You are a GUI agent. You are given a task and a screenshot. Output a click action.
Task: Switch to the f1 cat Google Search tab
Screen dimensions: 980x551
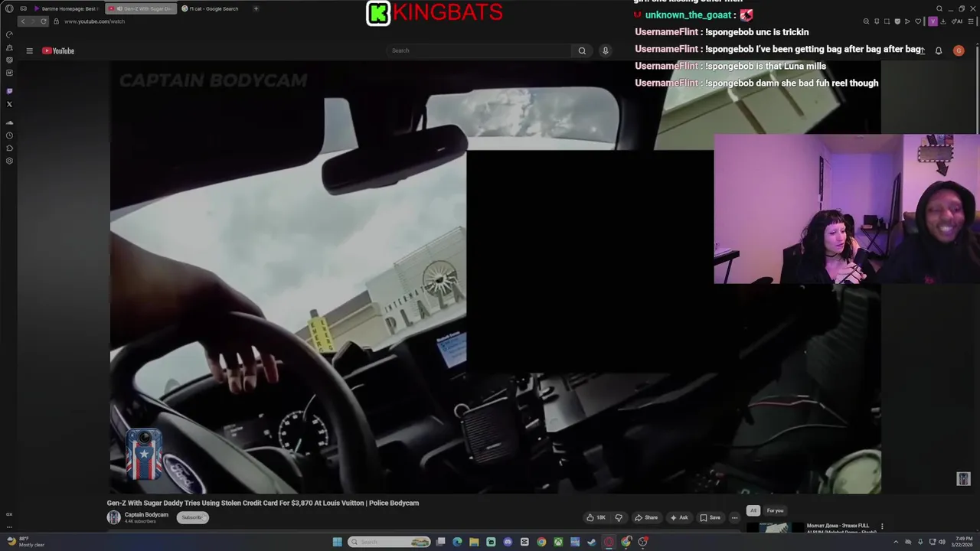click(x=213, y=8)
